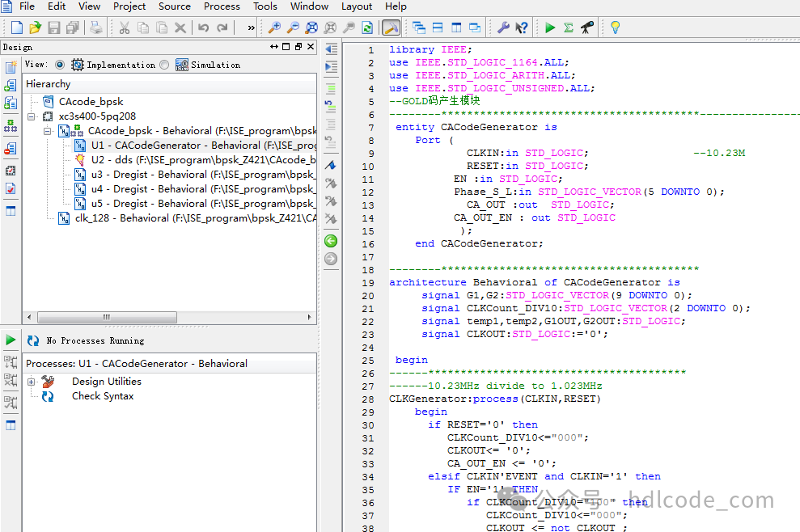The width and height of the screenshot is (800, 532).
Task: Click the Rerun process blue arrows icon
Action: point(33,340)
